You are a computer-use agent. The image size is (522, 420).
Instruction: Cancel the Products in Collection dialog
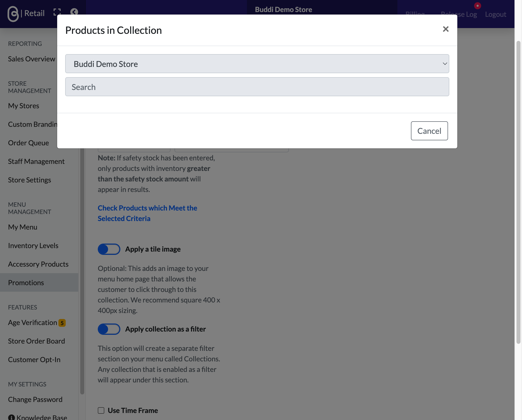coord(429,131)
